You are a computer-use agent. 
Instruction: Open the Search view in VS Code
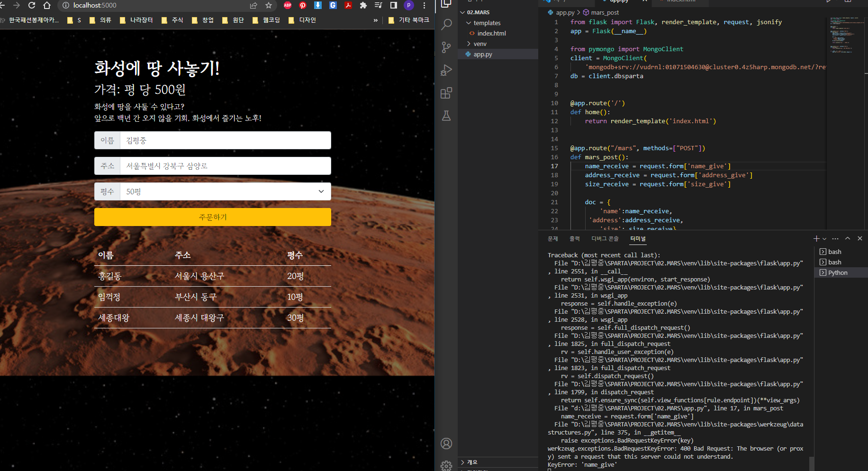446,24
